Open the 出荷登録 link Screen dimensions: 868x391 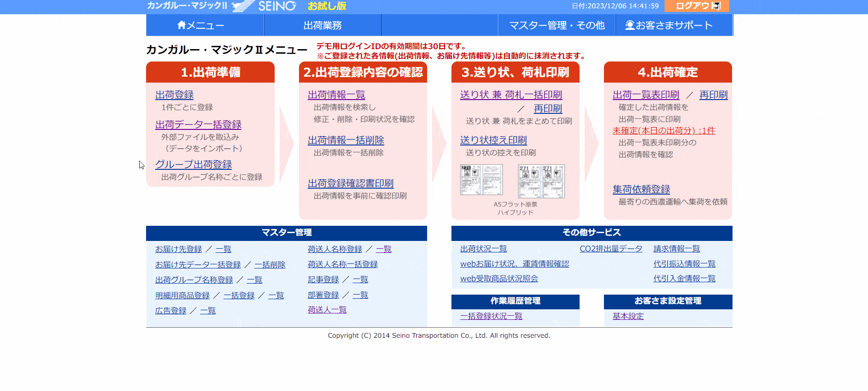pos(175,95)
